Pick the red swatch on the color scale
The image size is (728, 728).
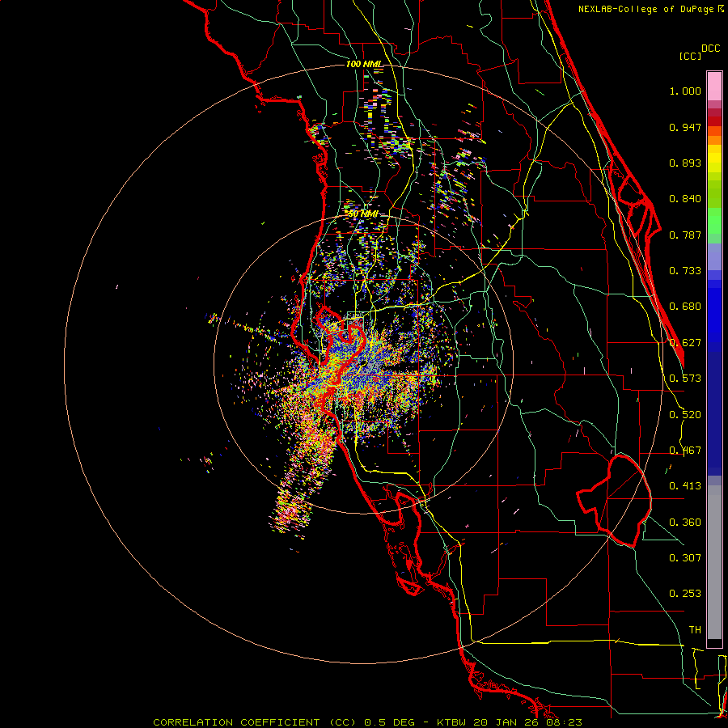(714, 121)
